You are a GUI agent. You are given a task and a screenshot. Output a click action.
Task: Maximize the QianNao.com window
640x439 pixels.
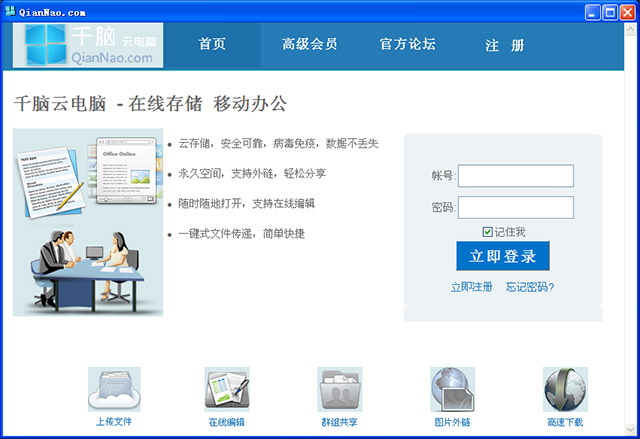click(610, 12)
